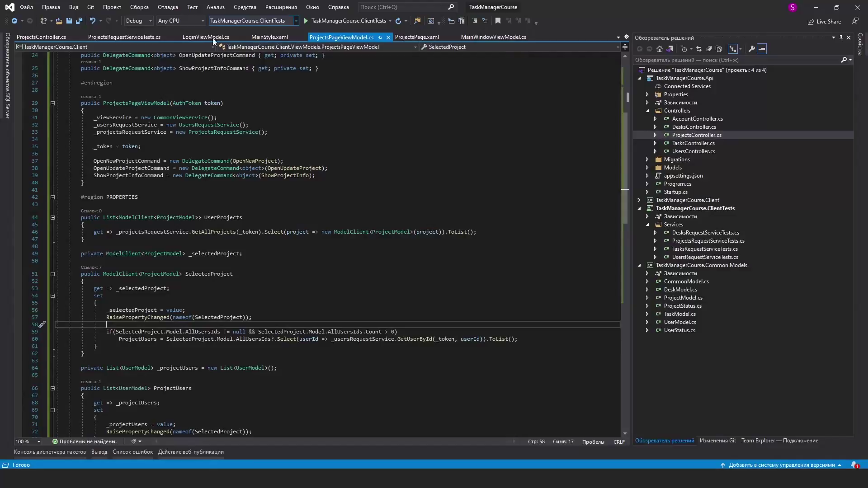Collapse the UserProjects property outline at line 44
The width and height of the screenshot is (868, 488).
[52, 217]
